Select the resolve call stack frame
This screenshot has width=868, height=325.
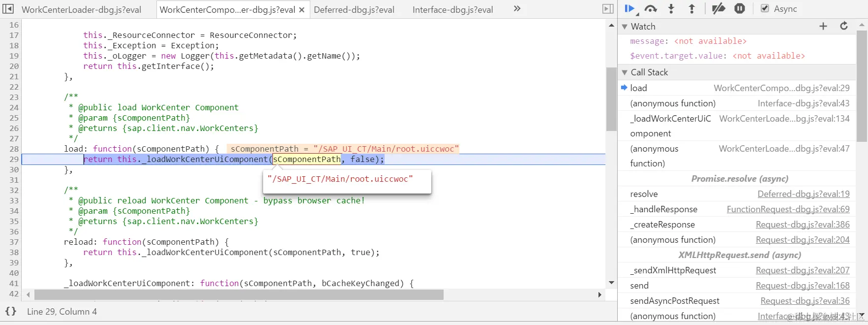pos(737,194)
